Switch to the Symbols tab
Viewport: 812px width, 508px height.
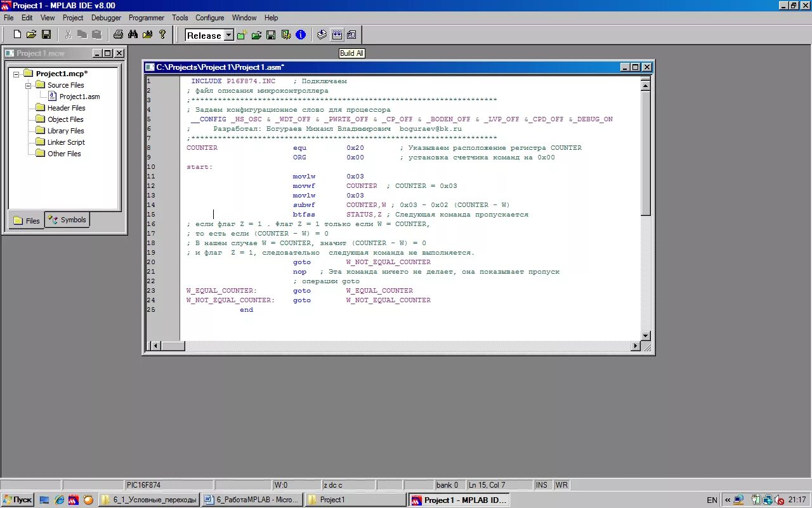click(x=67, y=220)
